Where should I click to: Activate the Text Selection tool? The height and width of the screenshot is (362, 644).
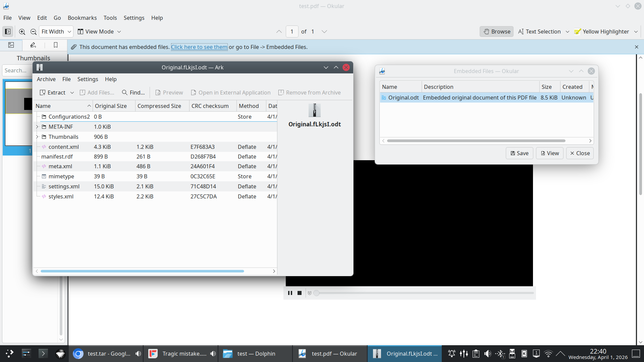(x=539, y=32)
